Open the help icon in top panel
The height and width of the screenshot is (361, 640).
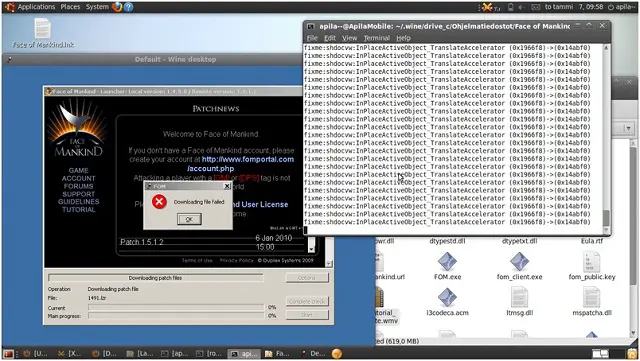click(x=129, y=7)
